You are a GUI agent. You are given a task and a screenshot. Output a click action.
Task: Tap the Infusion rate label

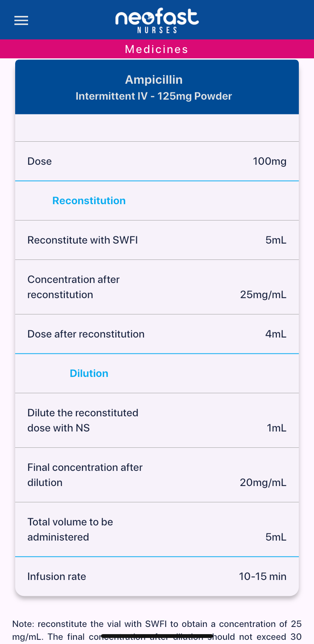pos(57,577)
